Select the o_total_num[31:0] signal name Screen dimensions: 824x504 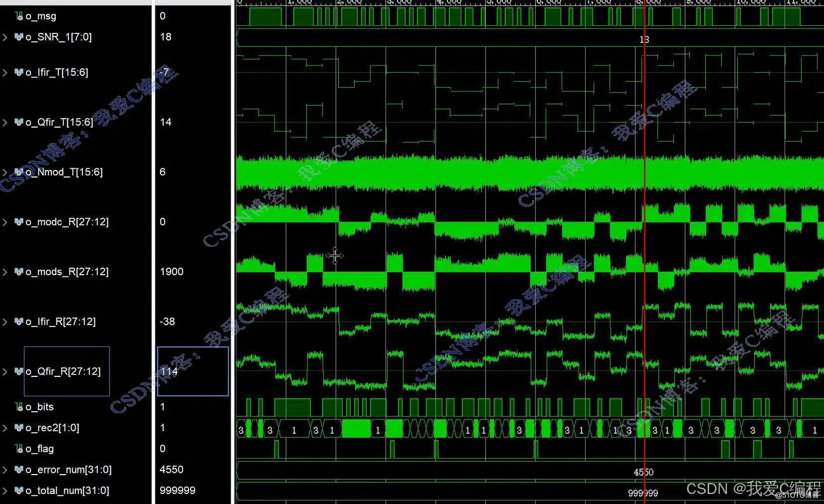click(x=67, y=490)
